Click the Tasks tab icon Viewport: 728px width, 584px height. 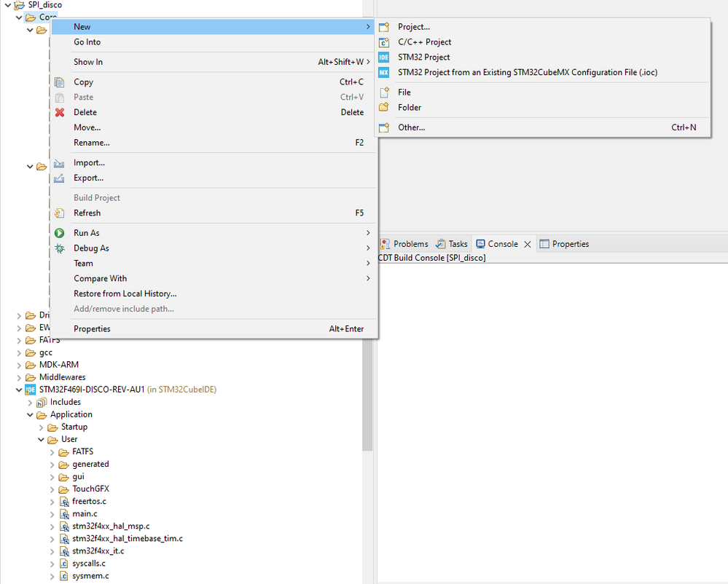440,244
